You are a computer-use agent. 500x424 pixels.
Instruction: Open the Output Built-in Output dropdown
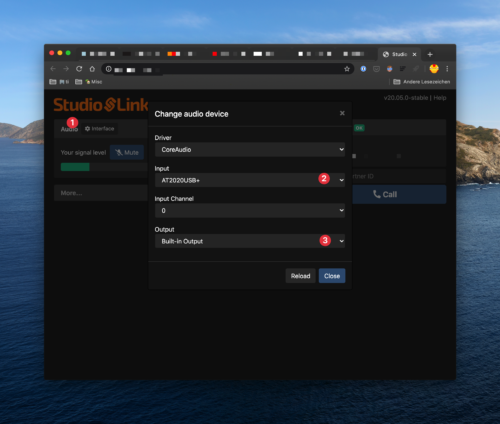tap(250, 241)
